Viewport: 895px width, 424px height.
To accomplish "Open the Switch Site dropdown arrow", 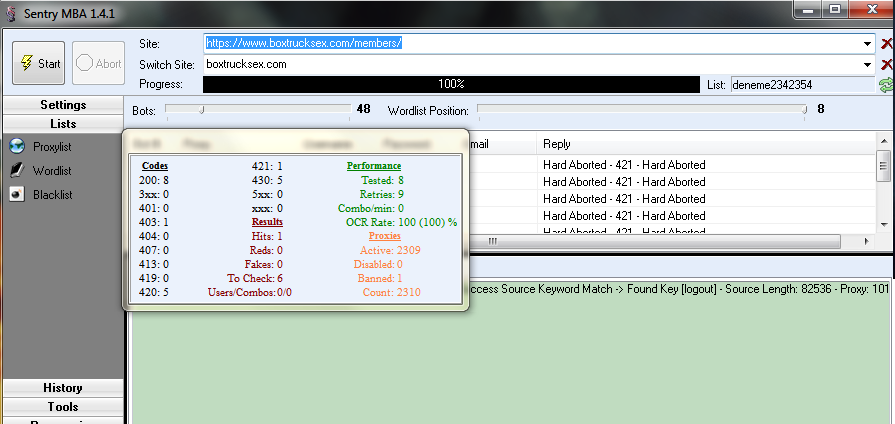I will tap(868, 64).
